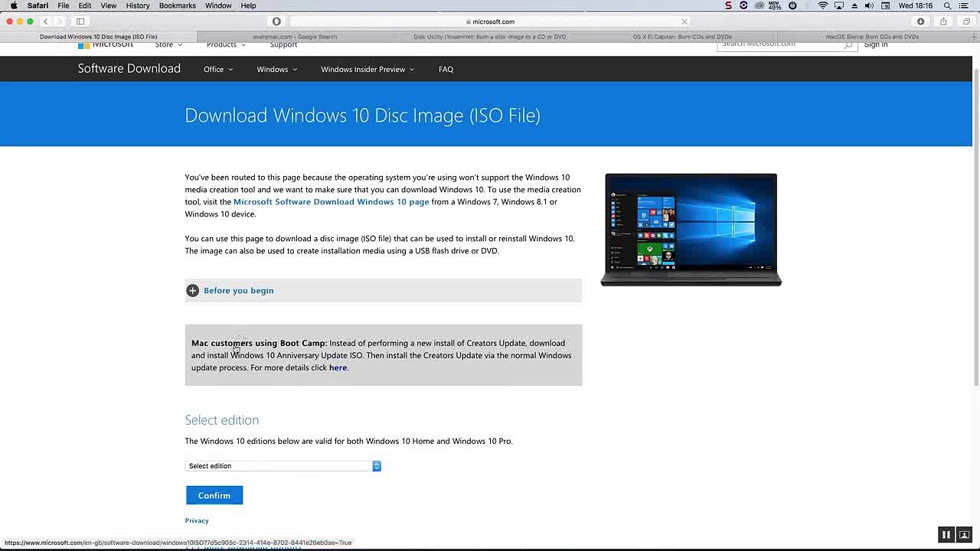Click the Safari address bar showing microsoft.com
Screen dimensions: 980x551
490,21
